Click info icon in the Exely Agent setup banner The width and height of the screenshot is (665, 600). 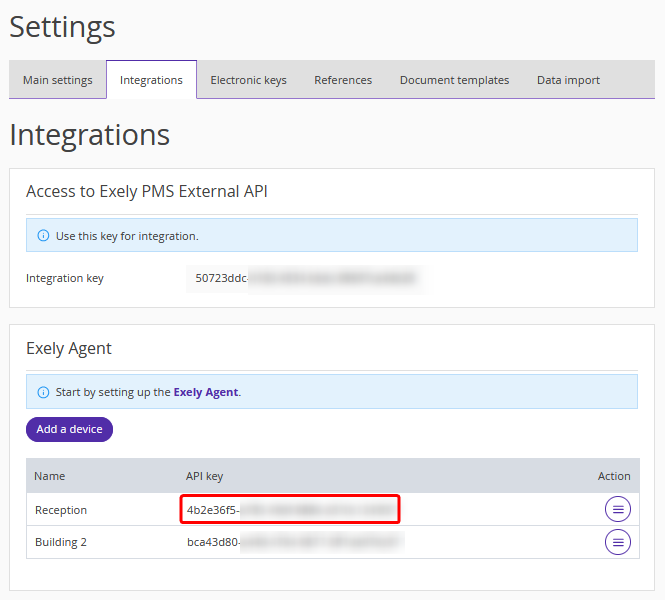(43, 392)
